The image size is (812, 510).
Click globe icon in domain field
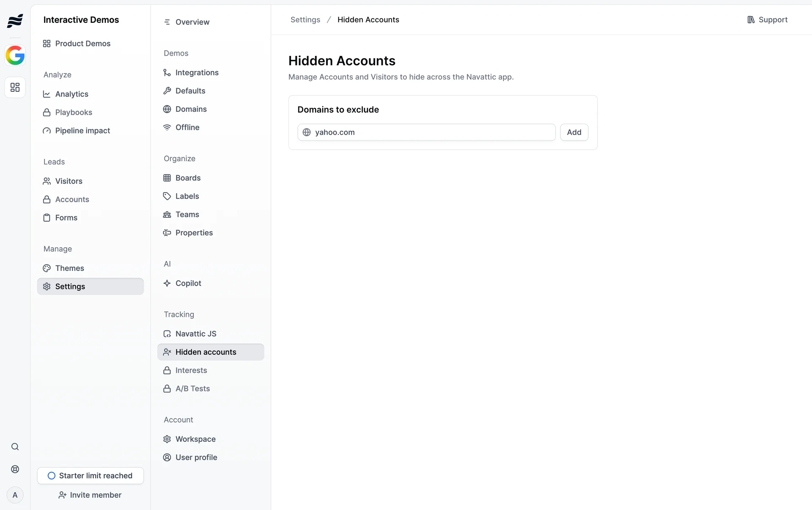tap(307, 132)
